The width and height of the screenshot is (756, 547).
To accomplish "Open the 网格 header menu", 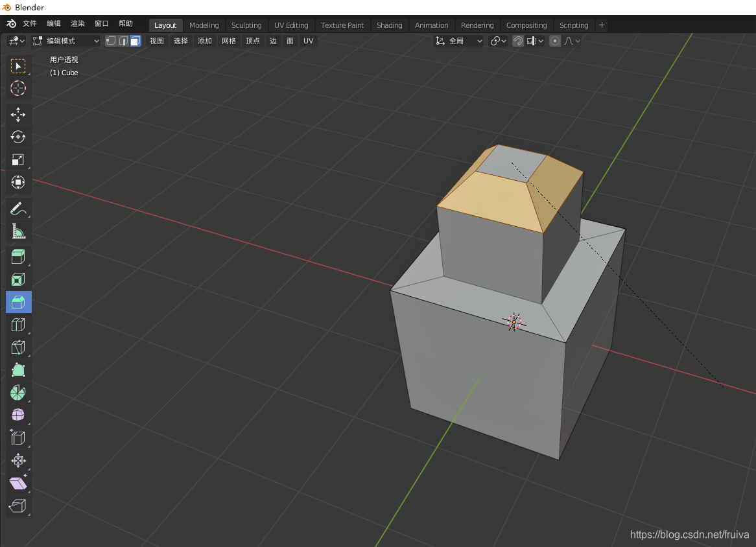I will click(x=229, y=41).
